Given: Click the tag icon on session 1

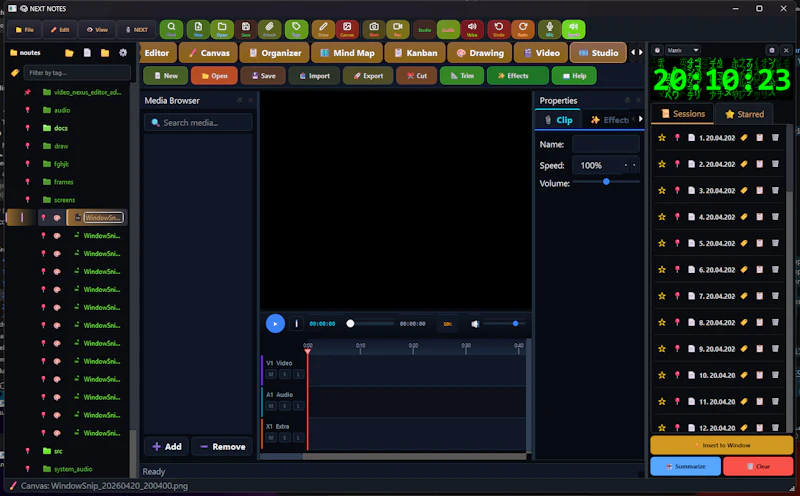Looking at the screenshot, I should point(744,138).
